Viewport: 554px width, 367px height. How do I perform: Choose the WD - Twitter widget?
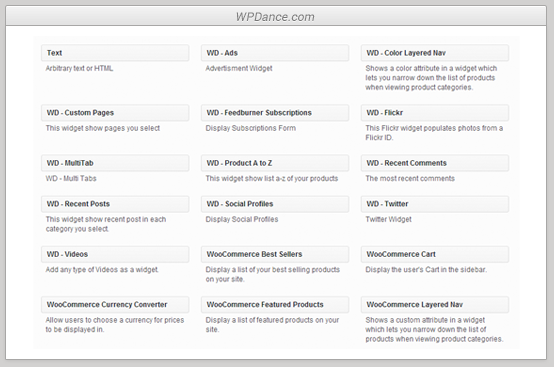[435, 204]
